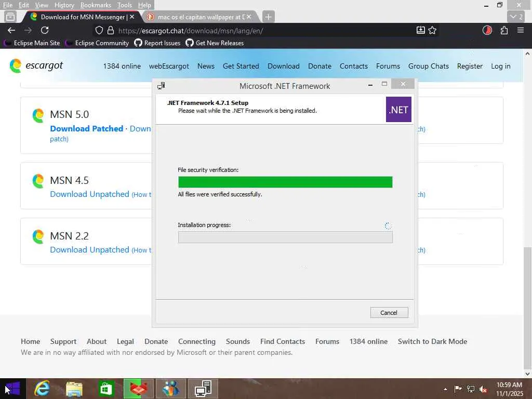Click the File security verification progress bar
532x399 pixels.
coord(285,182)
